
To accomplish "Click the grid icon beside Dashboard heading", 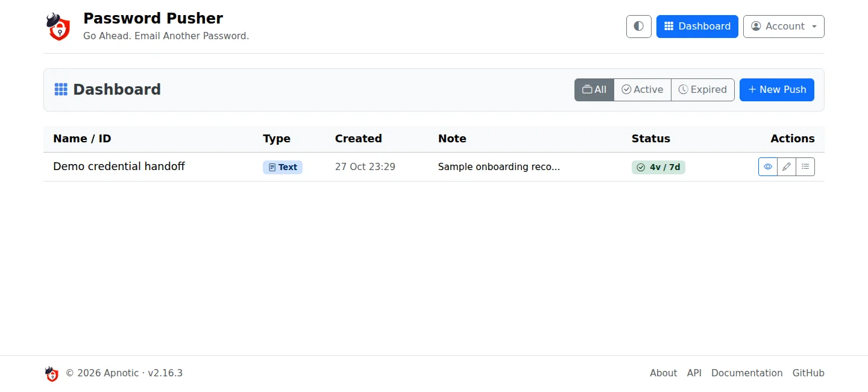I will [x=61, y=90].
